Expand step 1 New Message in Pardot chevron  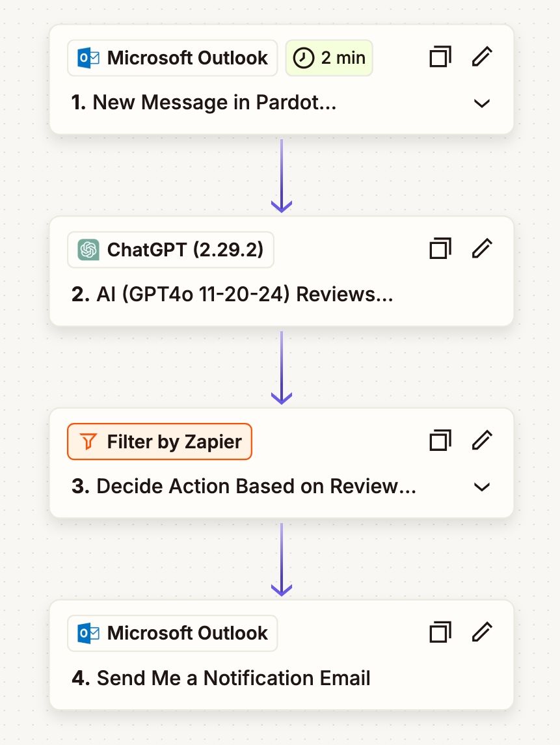pyautogui.click(x=482, y=103)
